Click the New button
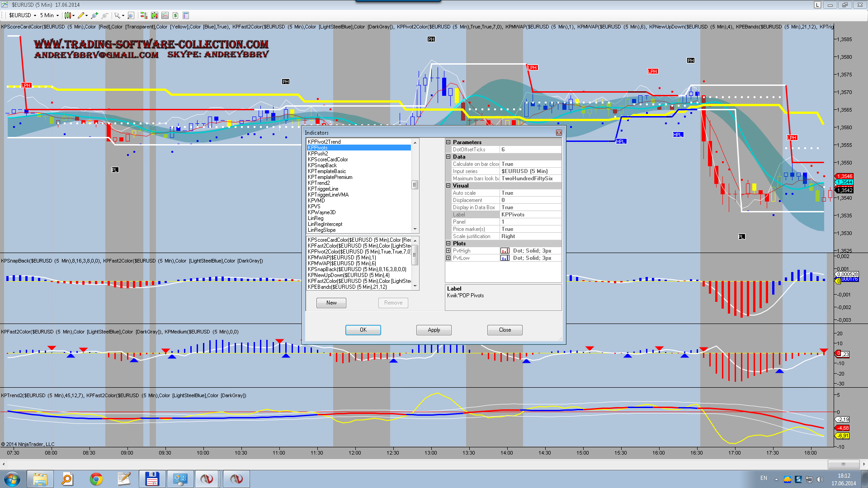Image resolution: width=868 pixels, height=488 pixels. [x=331, y=303]
